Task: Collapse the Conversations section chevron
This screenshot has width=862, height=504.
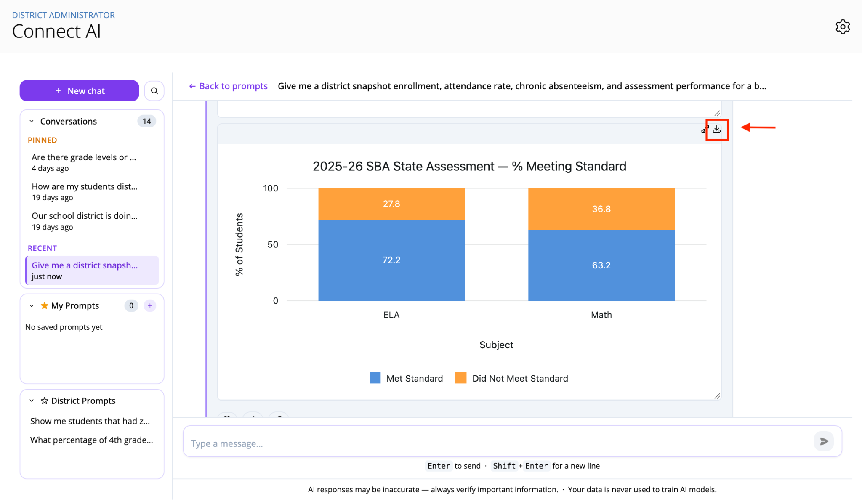Action: click(32, 121)
